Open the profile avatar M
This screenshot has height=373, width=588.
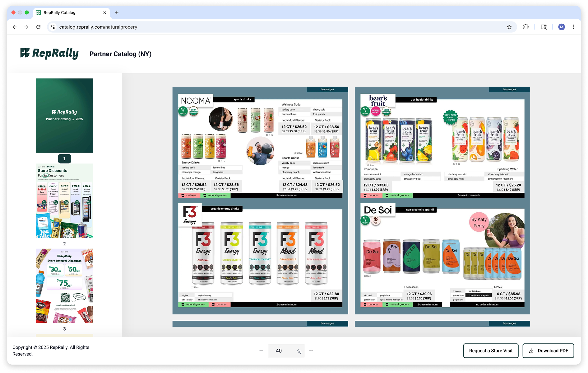[x=562, y=27]
